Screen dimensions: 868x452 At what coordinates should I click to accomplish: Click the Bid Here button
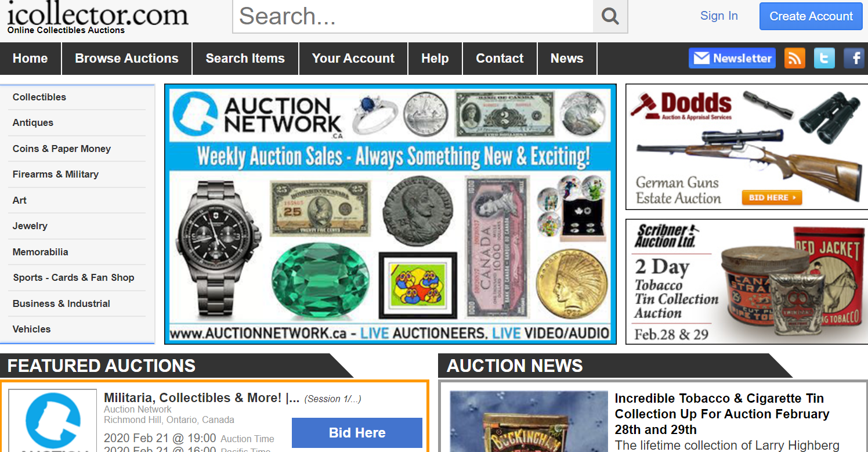(x=357, y=433)
